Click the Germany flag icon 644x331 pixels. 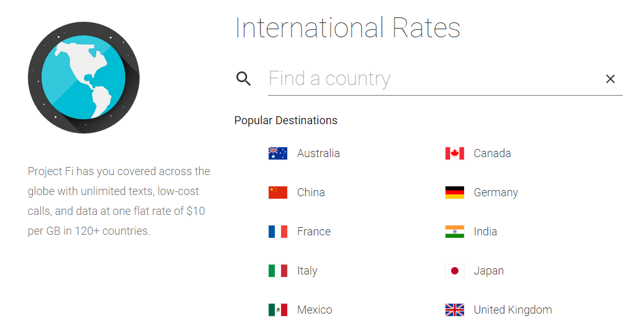pyautogui.click(x=455, y=193)
